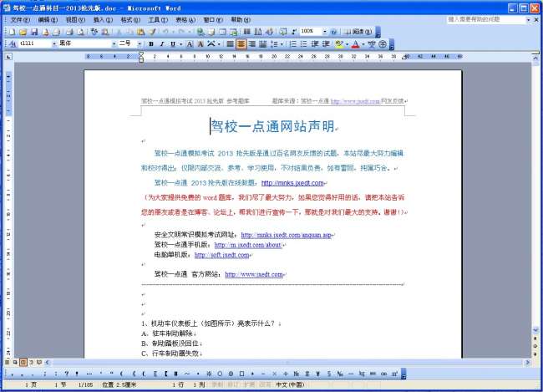Open the 视图 menu
Viewport: 543px width, 392px height.
point(75,20)
